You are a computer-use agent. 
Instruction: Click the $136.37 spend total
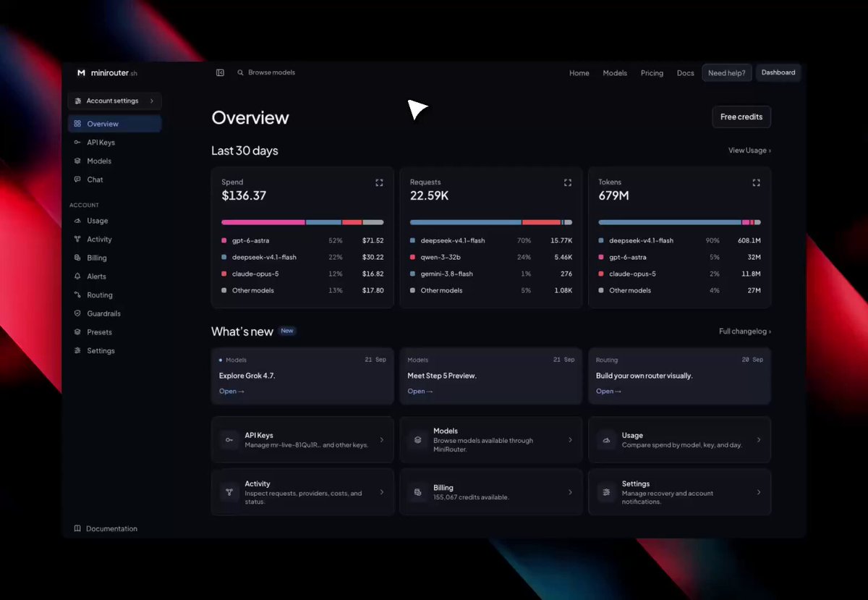point(244,195)
